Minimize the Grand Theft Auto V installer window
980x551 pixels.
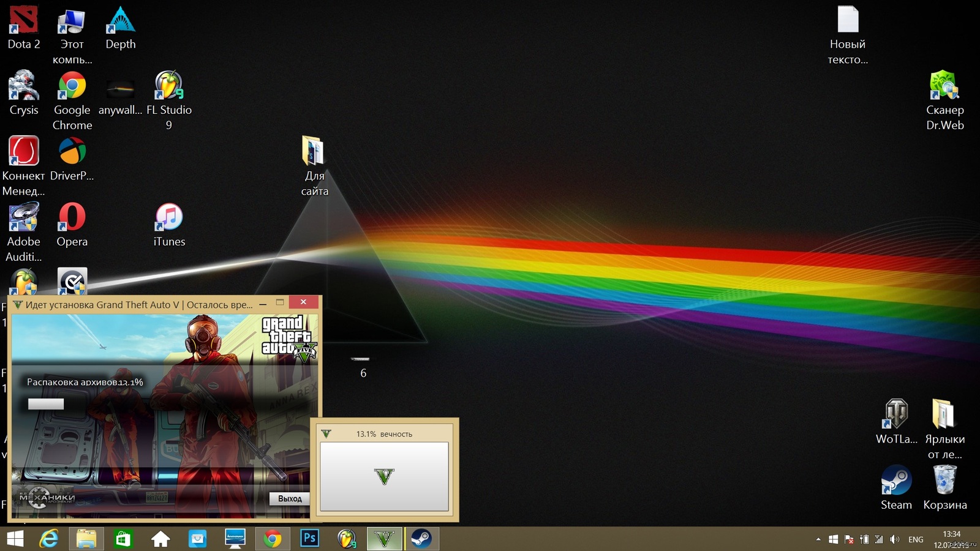pyautogui.click(x=263, y=303)
